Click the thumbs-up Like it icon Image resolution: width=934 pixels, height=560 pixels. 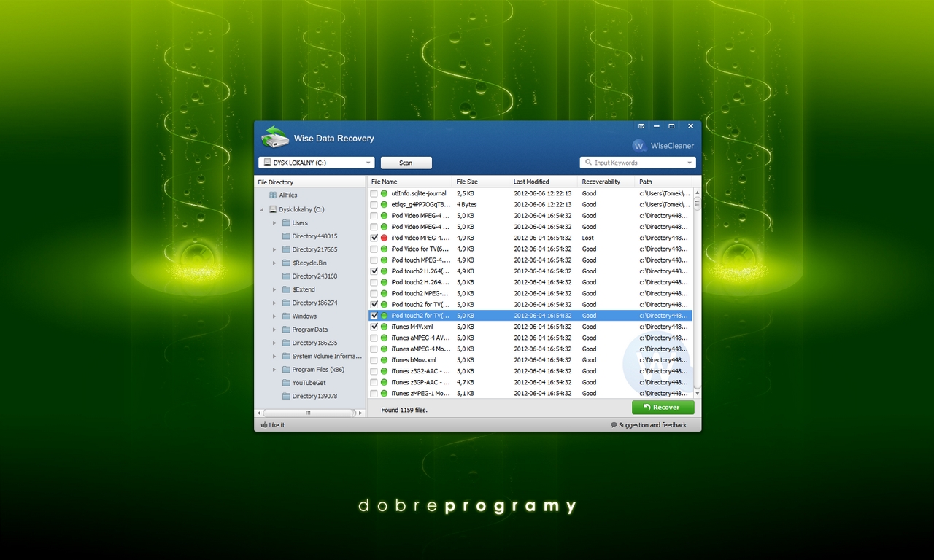[x=263, y=425]
